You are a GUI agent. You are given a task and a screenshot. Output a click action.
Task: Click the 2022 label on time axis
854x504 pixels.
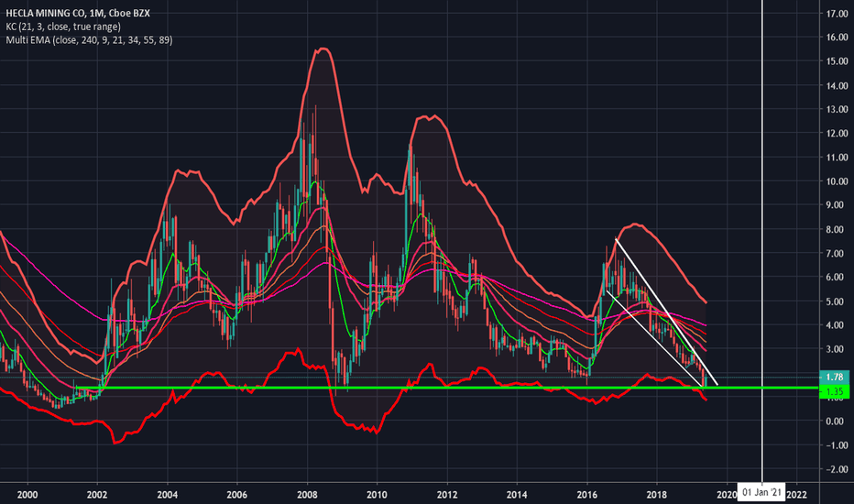click(x=797, y=495)
